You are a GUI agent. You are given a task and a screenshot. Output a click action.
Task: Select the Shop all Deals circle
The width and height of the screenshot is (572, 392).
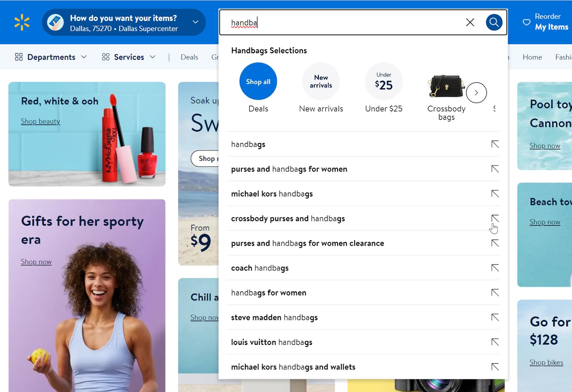pos(258,81)
